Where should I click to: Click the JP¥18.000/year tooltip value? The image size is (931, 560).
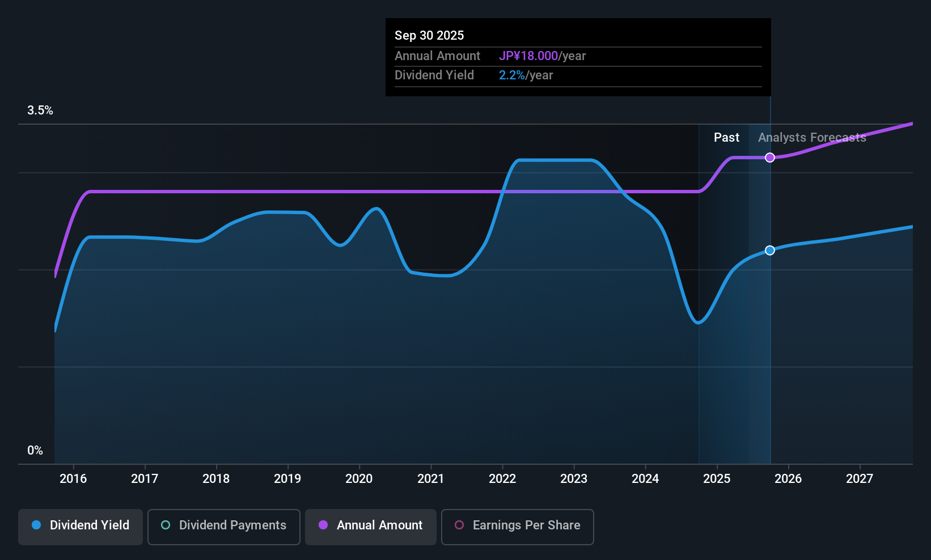[x=542, y=56]
